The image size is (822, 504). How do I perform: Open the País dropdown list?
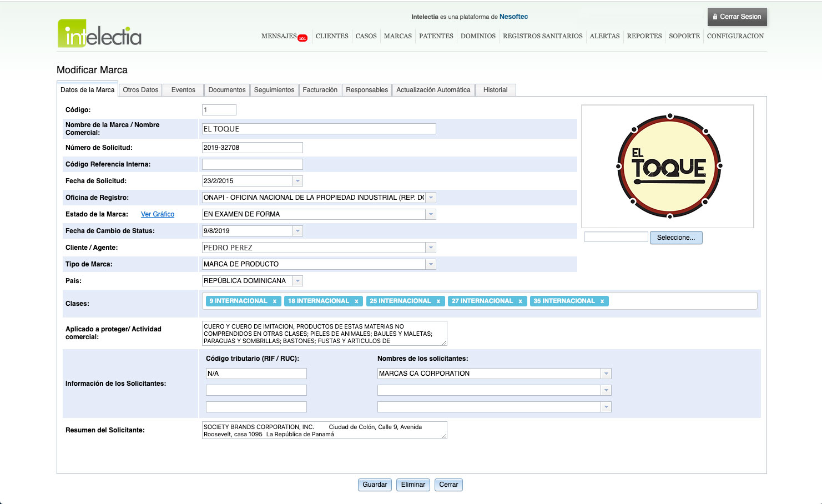297,281
